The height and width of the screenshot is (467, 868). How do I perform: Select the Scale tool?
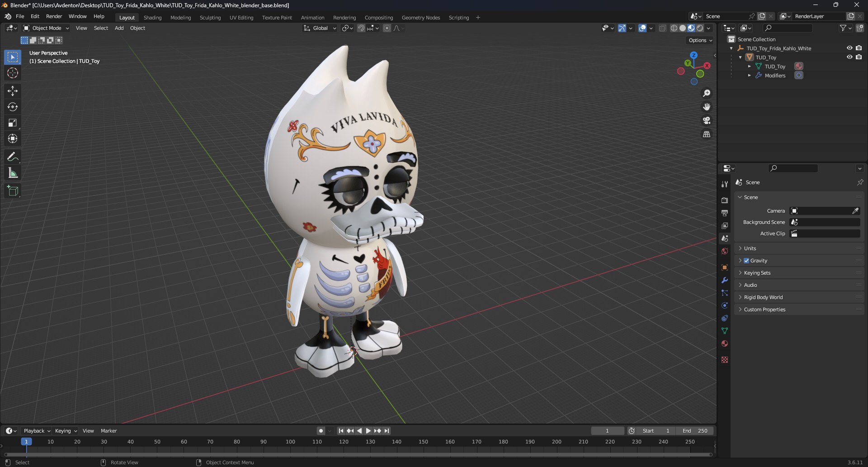point(13,123)
